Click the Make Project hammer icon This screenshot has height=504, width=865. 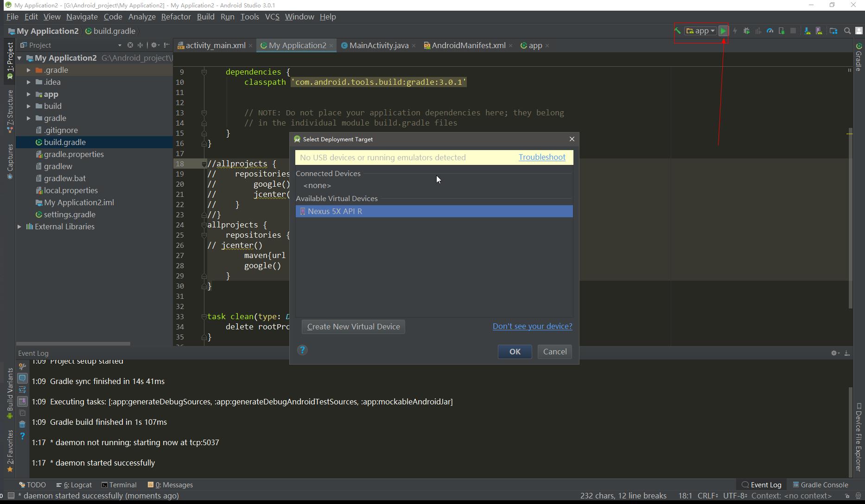click(678, 31)
